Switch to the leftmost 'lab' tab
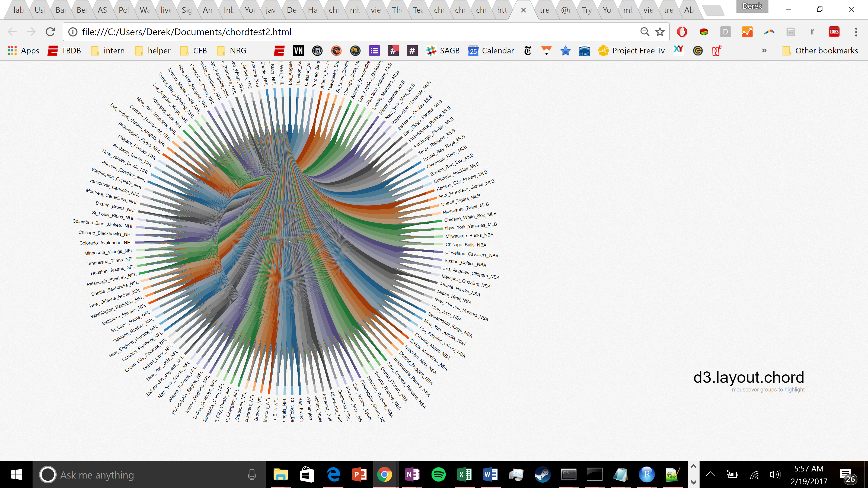Image resolution: width=868 pixels, height=488 pixels. tap(18, 10)
